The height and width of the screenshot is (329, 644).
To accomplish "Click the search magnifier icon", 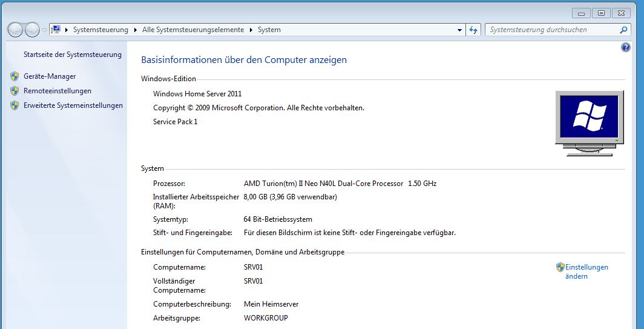I will 623,30.
